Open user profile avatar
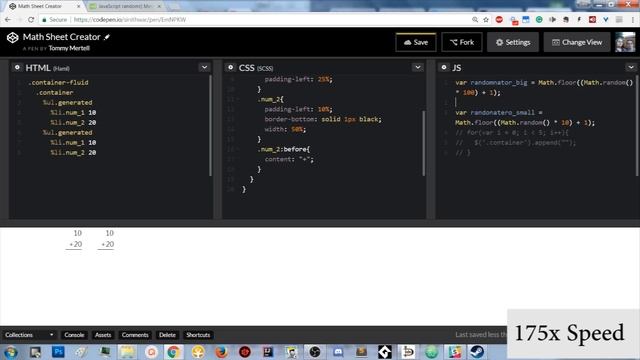This screenshot has height=360, width=640. pyautogui.click(x=625, y=42)
